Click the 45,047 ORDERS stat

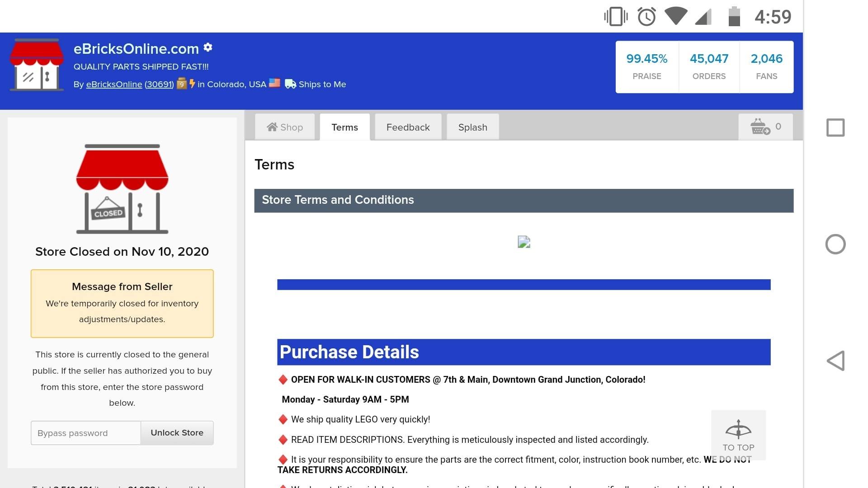click(709, 67)
